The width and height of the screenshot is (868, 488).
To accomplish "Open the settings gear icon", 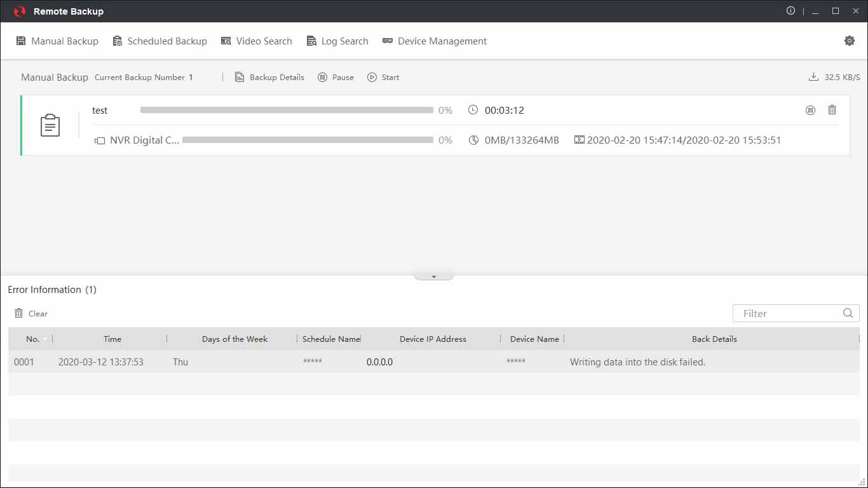I will tap(849, 41).
